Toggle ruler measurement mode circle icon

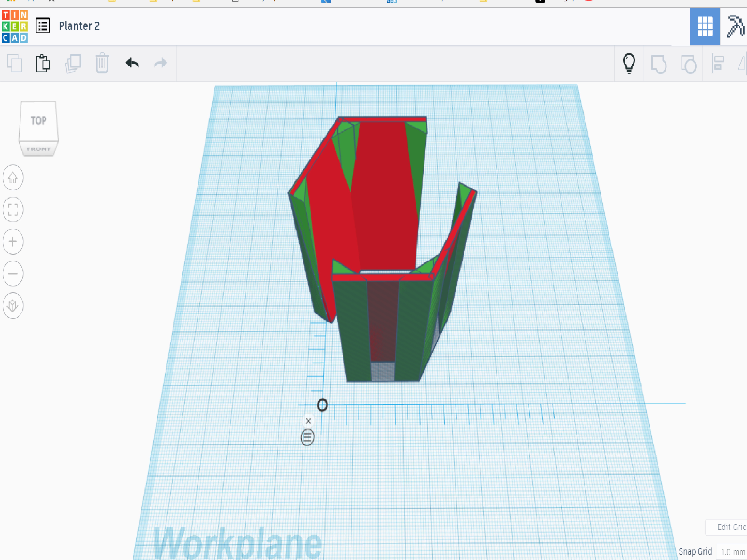[307, 437]
